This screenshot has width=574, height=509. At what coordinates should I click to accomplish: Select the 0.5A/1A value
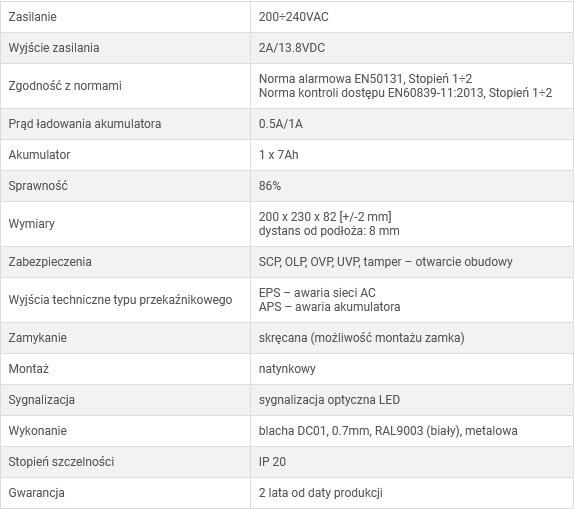[281, 124]
